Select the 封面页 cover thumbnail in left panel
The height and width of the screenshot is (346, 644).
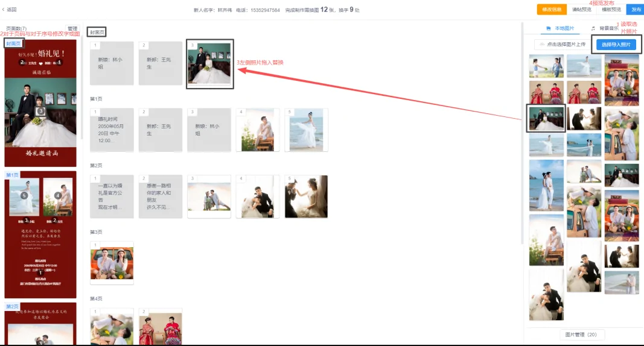[40, 102]
